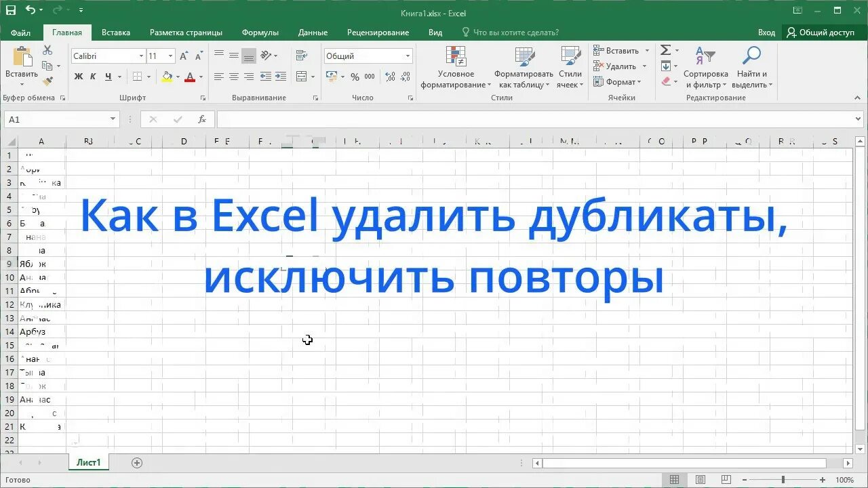Switch to the Вставка tab
The width and height of the screenshot is (868, 488).
click(116, 33)
